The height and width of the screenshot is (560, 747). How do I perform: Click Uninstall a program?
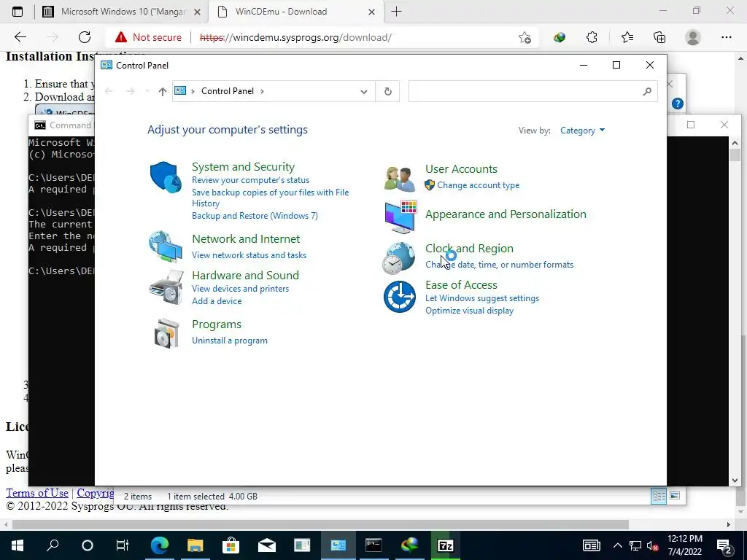coord(230,341)
